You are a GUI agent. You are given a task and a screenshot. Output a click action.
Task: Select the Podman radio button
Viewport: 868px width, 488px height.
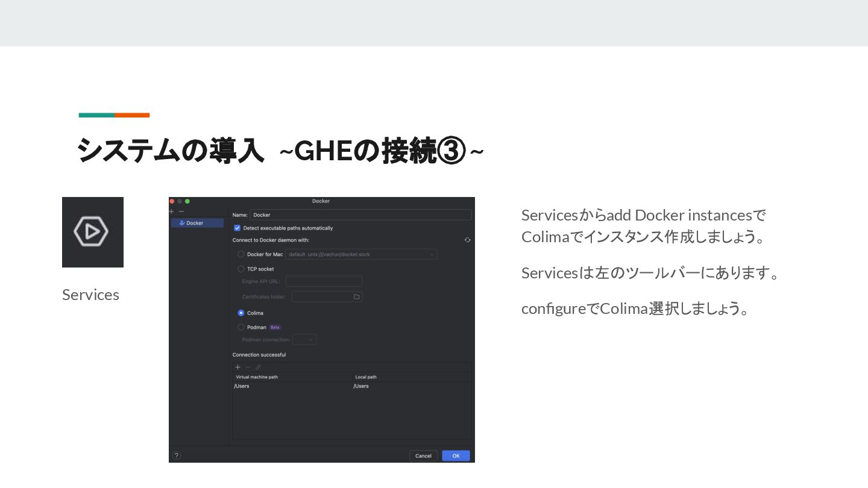tap(241, 327)
